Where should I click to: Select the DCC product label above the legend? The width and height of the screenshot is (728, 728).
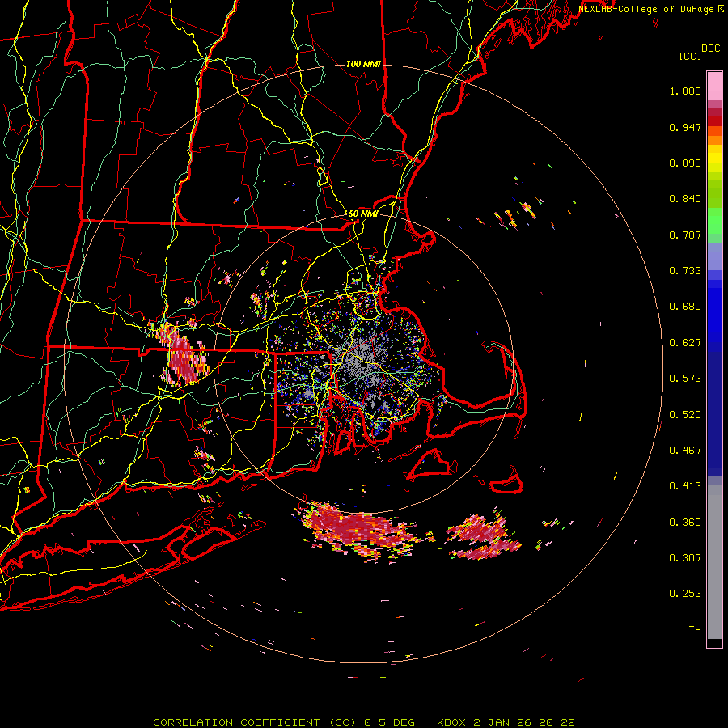(x=710, y=49)
